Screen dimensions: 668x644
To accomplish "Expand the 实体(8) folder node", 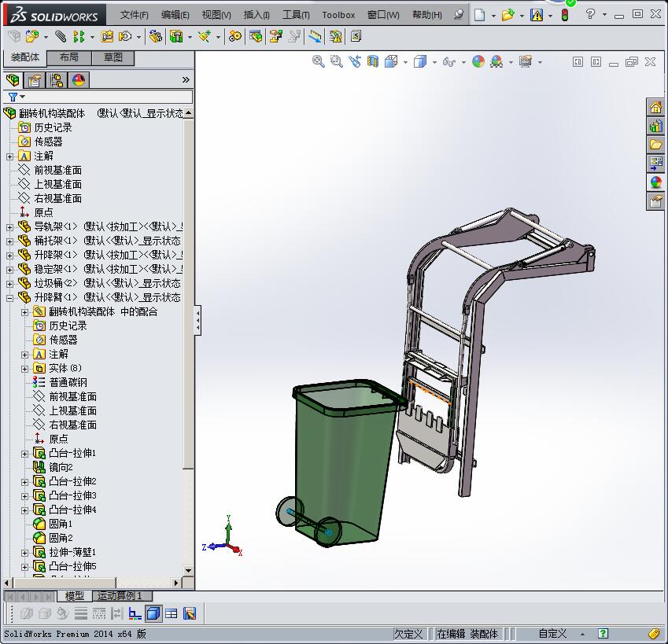I will (x=24, y=369).
